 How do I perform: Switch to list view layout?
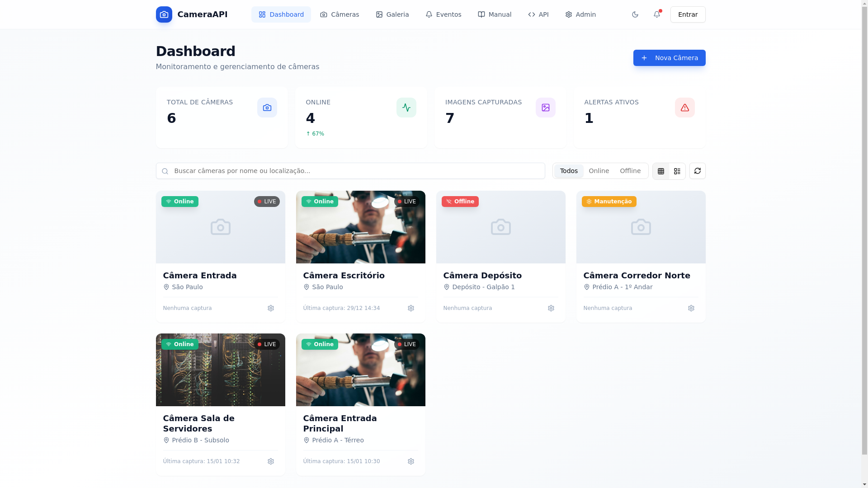click(677, 171)
